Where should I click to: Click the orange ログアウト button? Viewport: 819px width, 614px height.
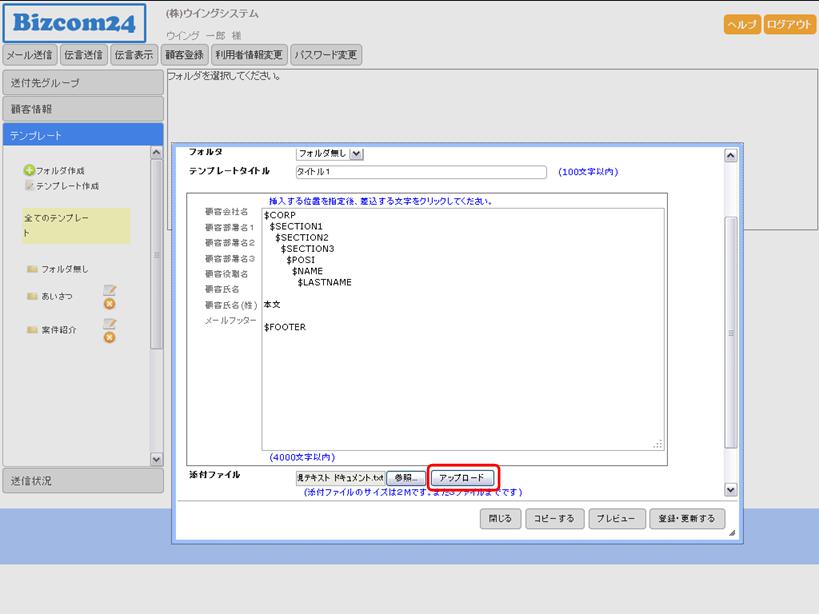pos(790,25)
